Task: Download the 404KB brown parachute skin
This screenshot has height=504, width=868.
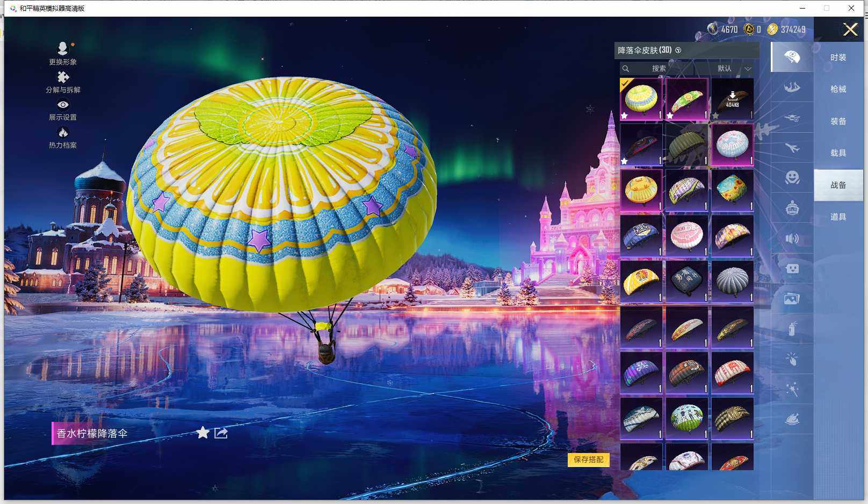Action: (732, 99)
